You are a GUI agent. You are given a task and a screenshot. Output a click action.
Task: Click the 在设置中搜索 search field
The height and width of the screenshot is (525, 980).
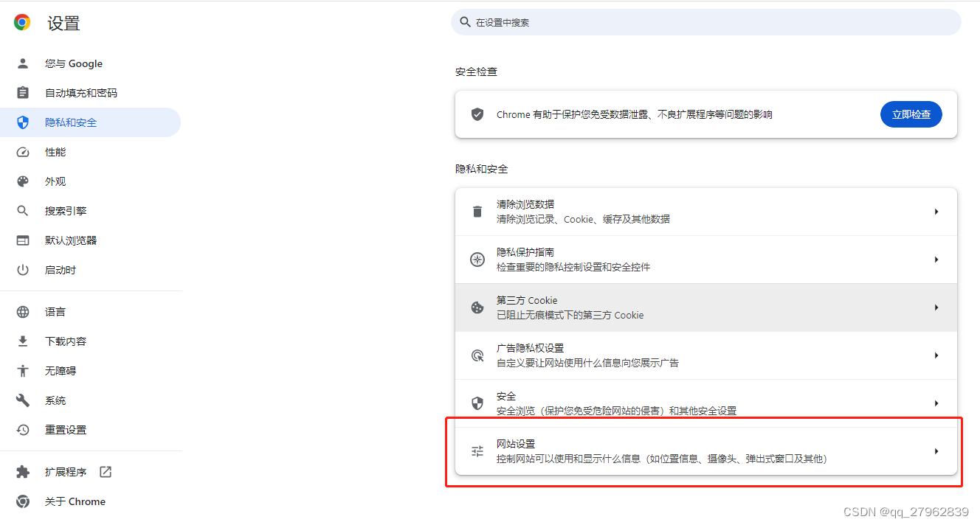pyautogui.click(x=706, y=22)
